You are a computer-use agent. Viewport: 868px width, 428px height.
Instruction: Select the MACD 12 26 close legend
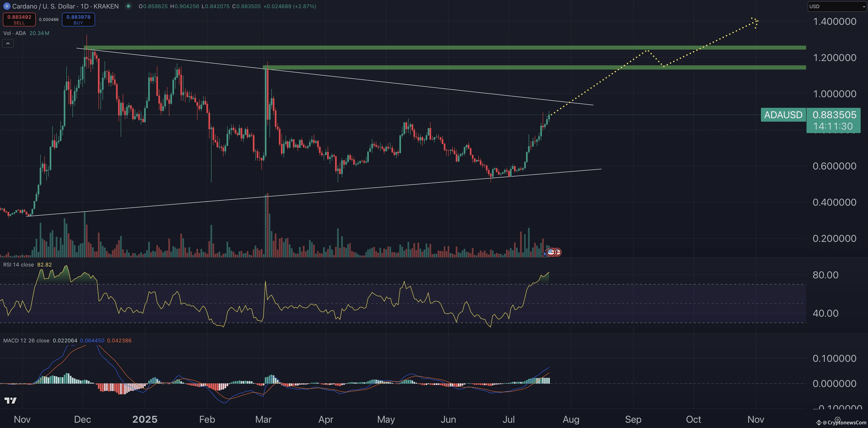pos(26,341)
